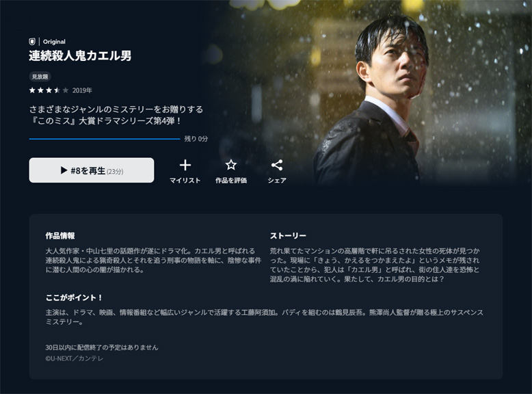The width and height of the screenshot is (532, 394).
Task: Click the 作品情報 section heading
Action: 60,235
